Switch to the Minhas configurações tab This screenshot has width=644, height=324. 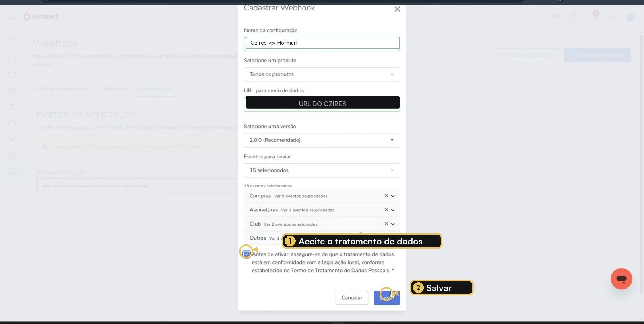tap(63, 88)
